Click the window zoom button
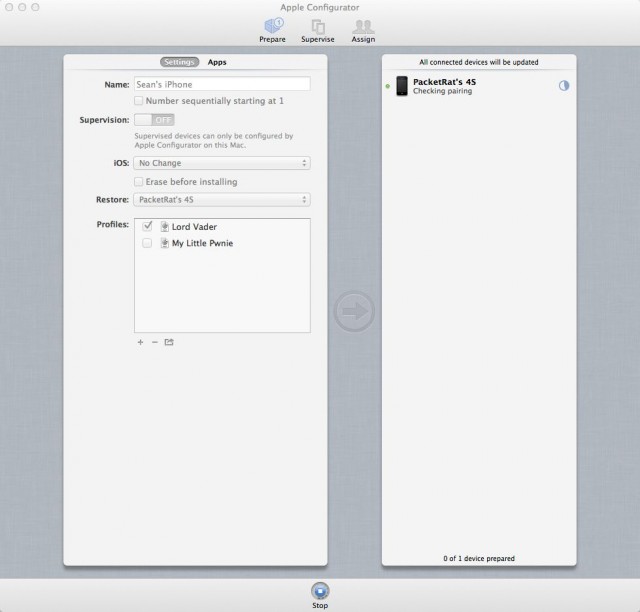 click(x=36, y=7)
